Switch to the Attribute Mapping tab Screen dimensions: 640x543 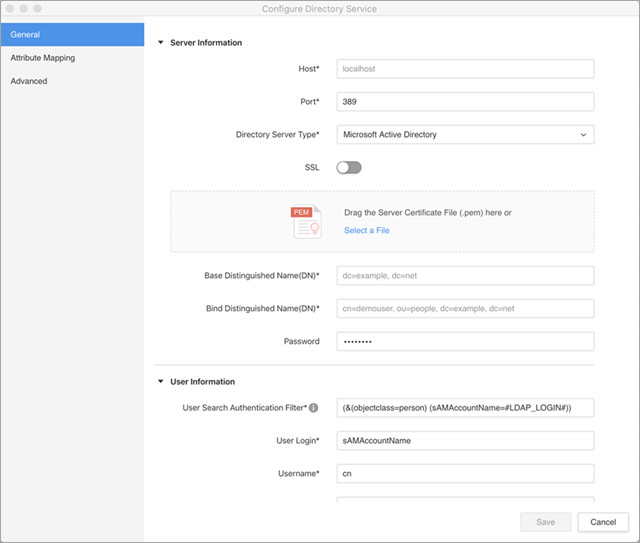pos(72,58)
